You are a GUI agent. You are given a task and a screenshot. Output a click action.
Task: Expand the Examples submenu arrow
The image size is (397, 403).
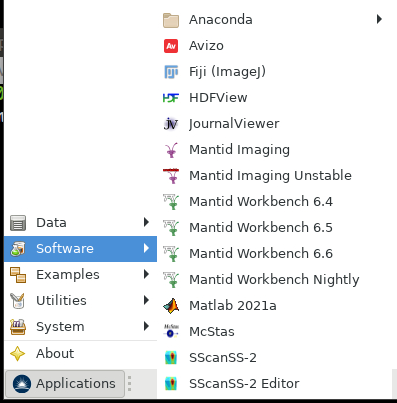(146, 274)
